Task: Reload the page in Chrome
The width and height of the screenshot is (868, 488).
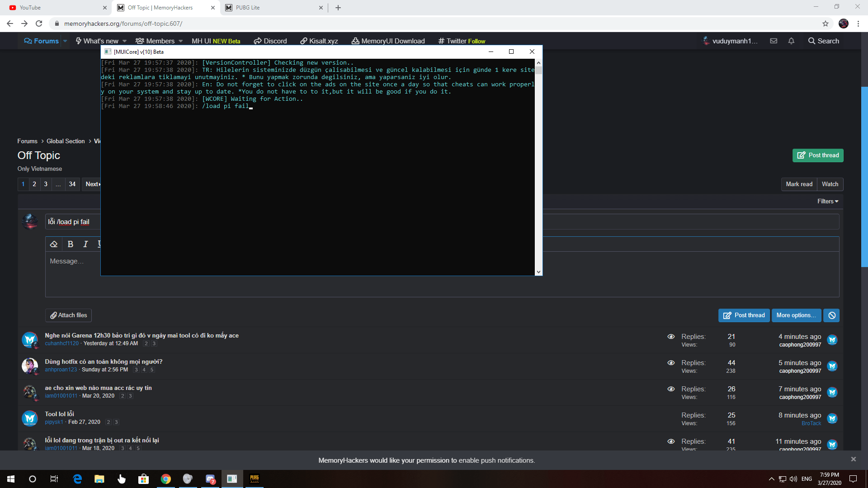Action: coord(39,23)
